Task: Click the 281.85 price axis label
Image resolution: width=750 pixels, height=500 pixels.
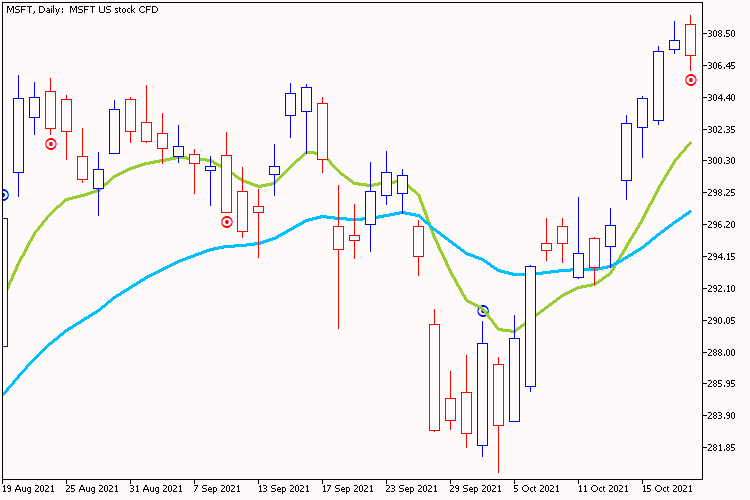Action: click(721, 448)
